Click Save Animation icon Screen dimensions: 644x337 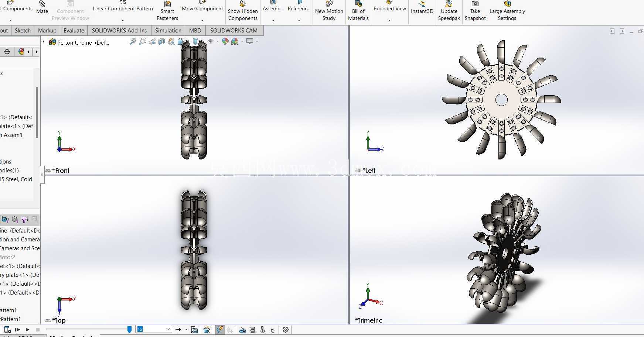coord(194,330)
